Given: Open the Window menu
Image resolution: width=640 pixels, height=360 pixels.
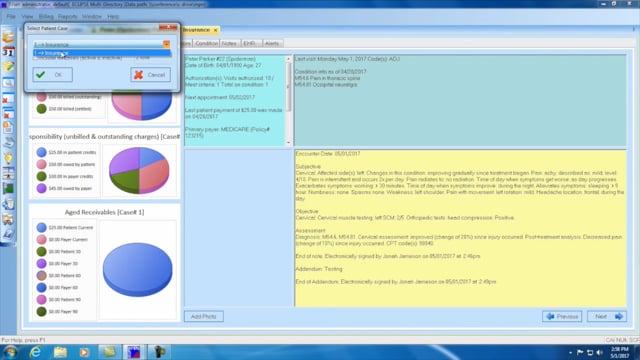Looking at the screenshot, I should pos(92,17).
